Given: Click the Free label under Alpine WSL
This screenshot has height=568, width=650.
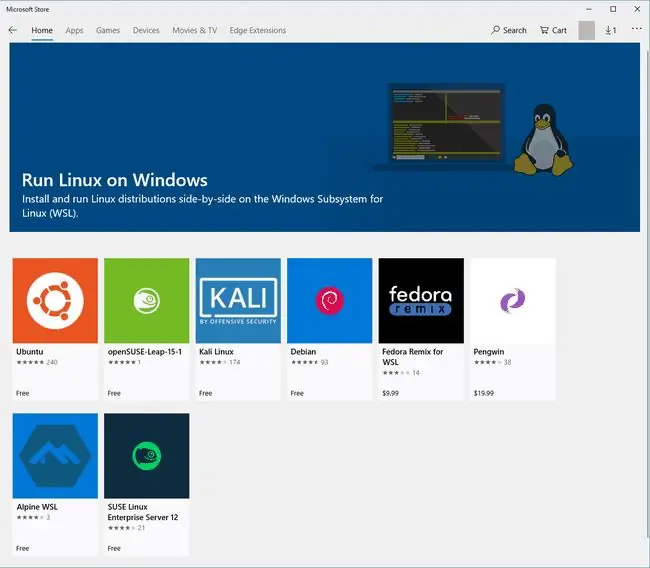Looking at the screenshot, I should click(22, 548).
